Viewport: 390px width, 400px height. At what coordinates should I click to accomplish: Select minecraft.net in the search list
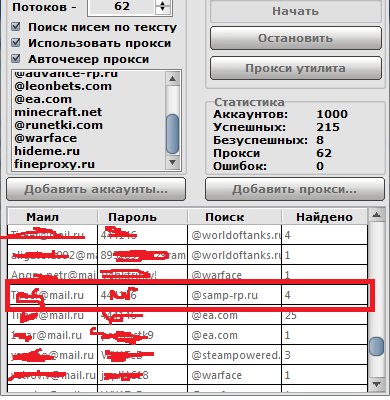click(x=58, y=112)
